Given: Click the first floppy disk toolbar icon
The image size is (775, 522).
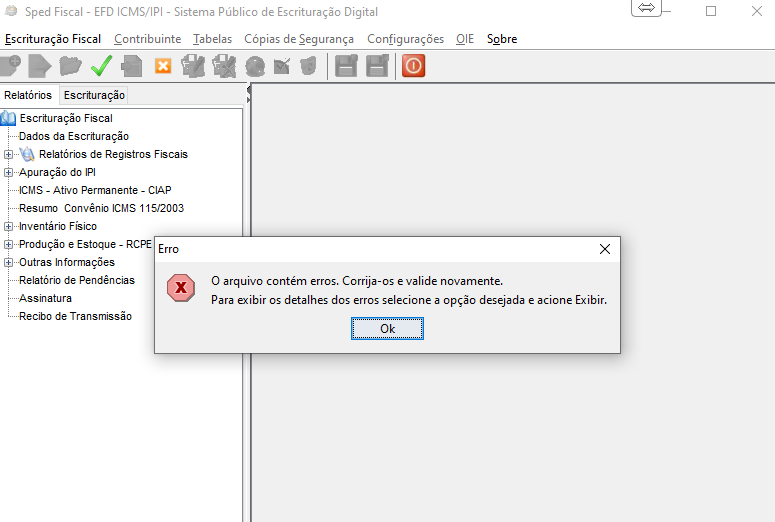Looking at the screenshot, I should [346, 66].
